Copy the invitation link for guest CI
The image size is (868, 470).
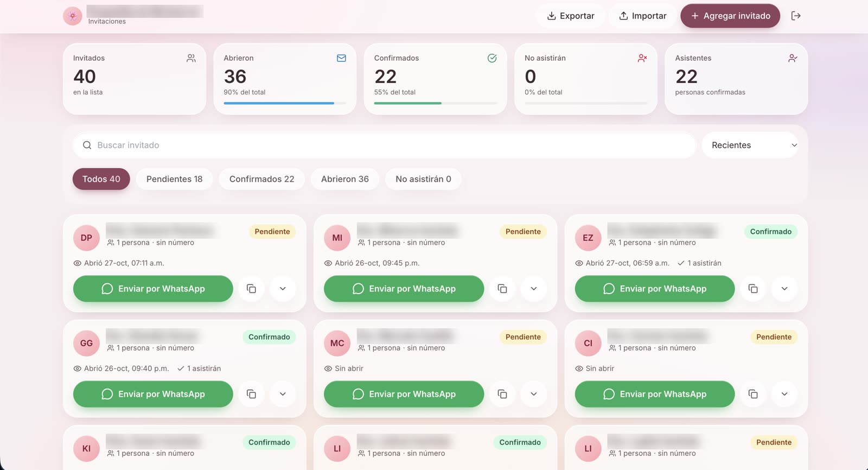(x=753, y=394)
